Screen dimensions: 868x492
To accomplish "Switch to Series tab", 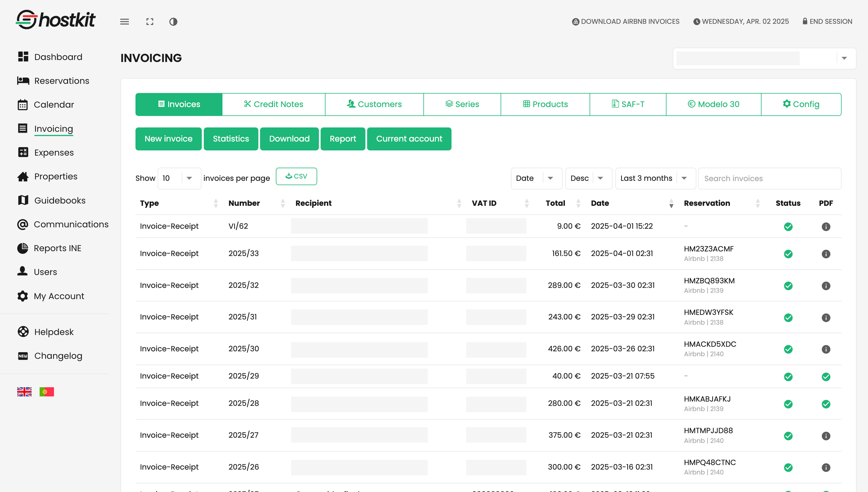I will coord(462,104).
